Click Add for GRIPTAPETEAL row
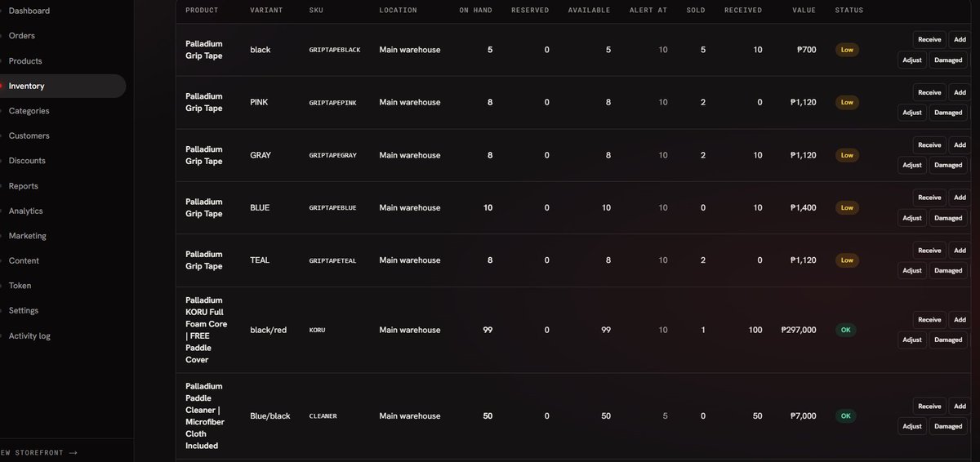Image resolution: width=980 pixels, height=462 pixels. tap(960, 251)
